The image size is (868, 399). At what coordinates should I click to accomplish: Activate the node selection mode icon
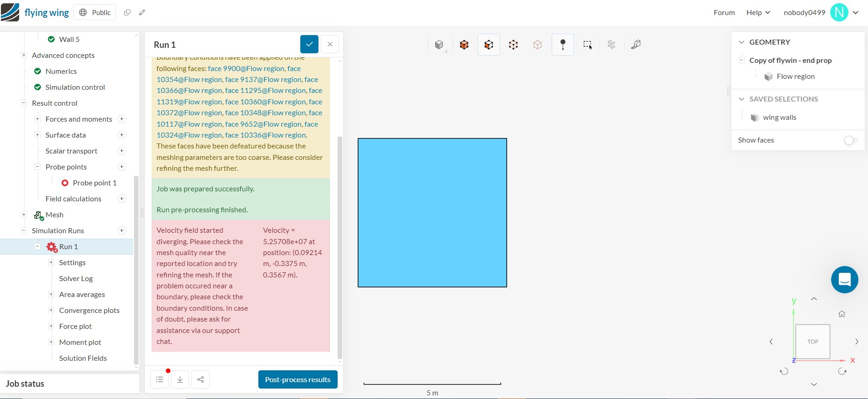[514, 45]
